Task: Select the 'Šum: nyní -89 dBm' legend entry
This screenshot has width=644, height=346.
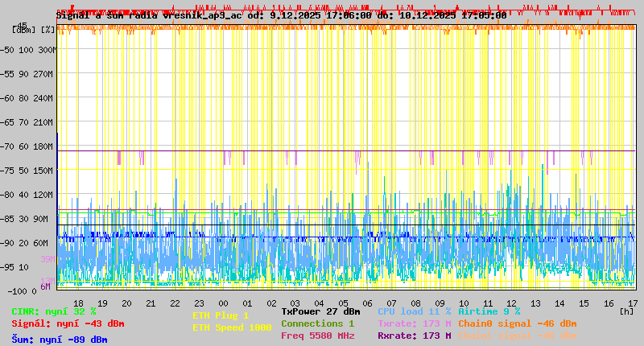Action: [60, 340]
